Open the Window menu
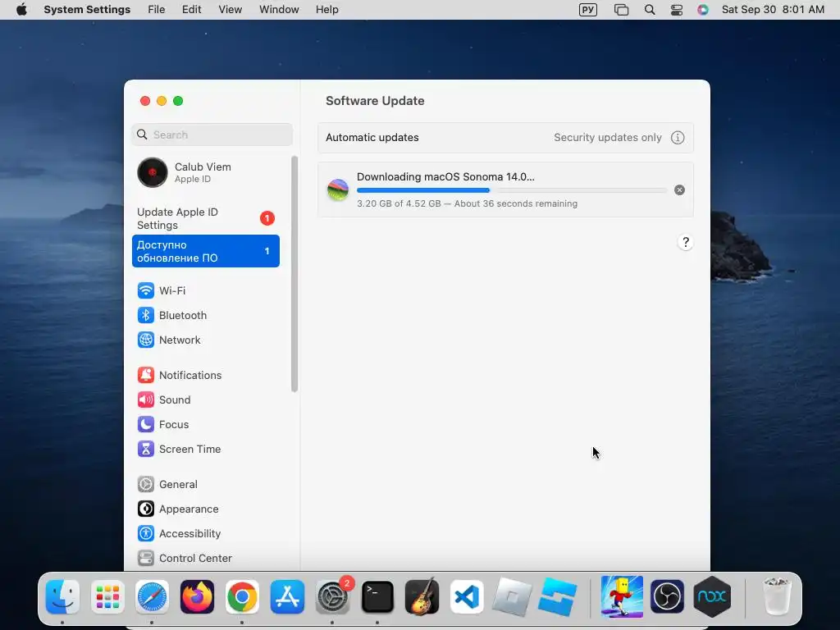This screenshot has width=840, height=630. 279,10
